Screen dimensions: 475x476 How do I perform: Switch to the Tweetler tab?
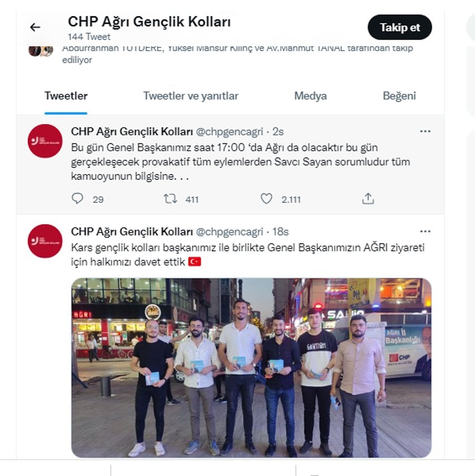point(66,96)
